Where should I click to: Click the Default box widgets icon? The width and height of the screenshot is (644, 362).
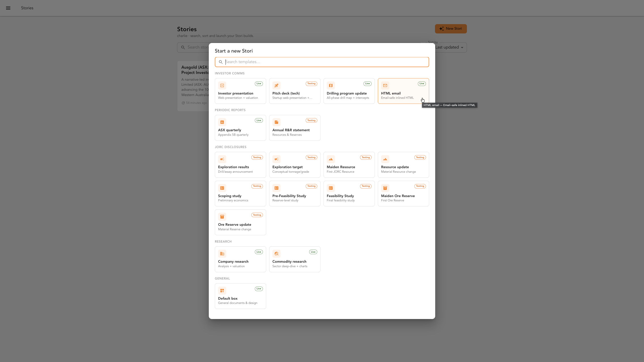(222, 291)
